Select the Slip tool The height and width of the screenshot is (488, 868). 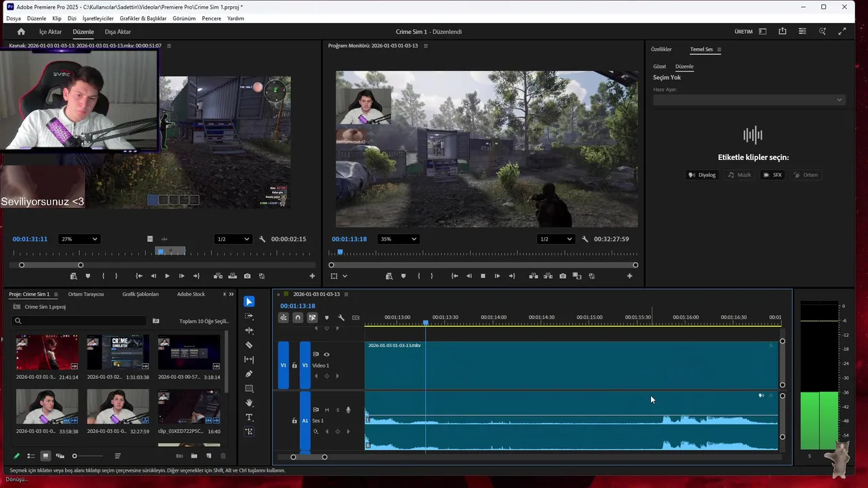pyautogui.click(x=249, y=359)
